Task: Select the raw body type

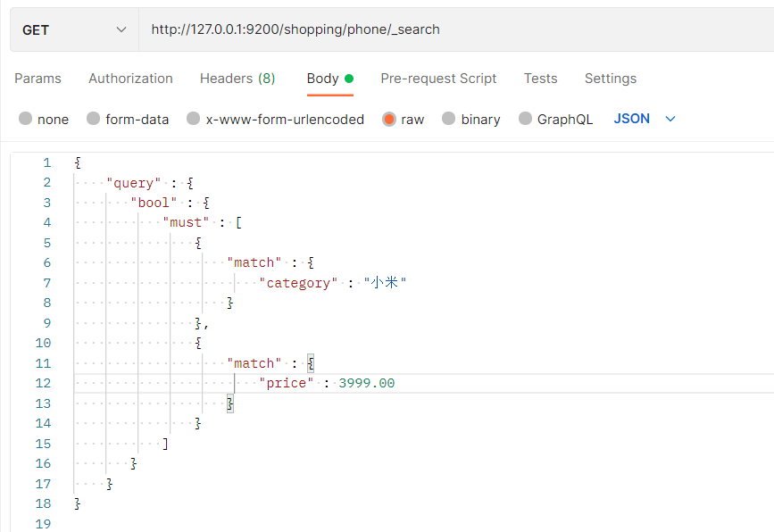Action: [x=404, y=119]
